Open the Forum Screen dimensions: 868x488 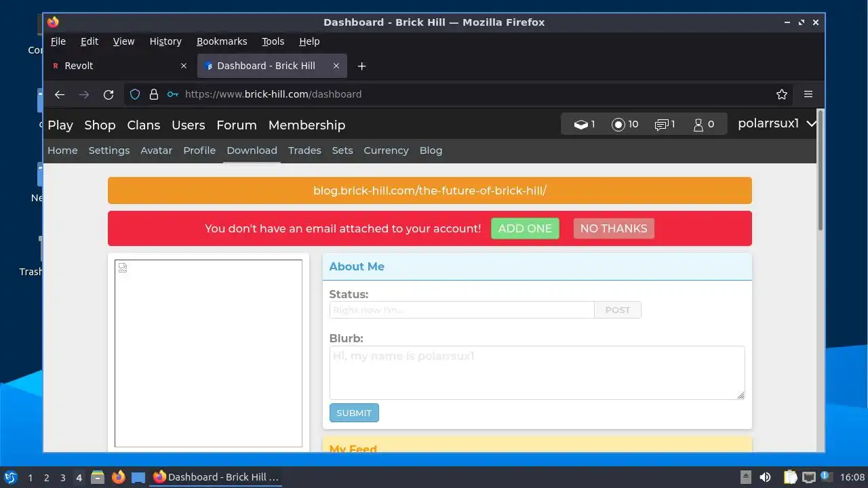tap(237, 125)
